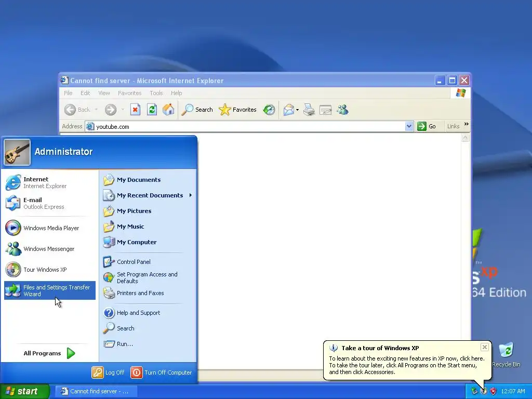This screenshot has height=399, width=532.
Task: Expand the Links toolbar chevron
Action: click(467, 124)
